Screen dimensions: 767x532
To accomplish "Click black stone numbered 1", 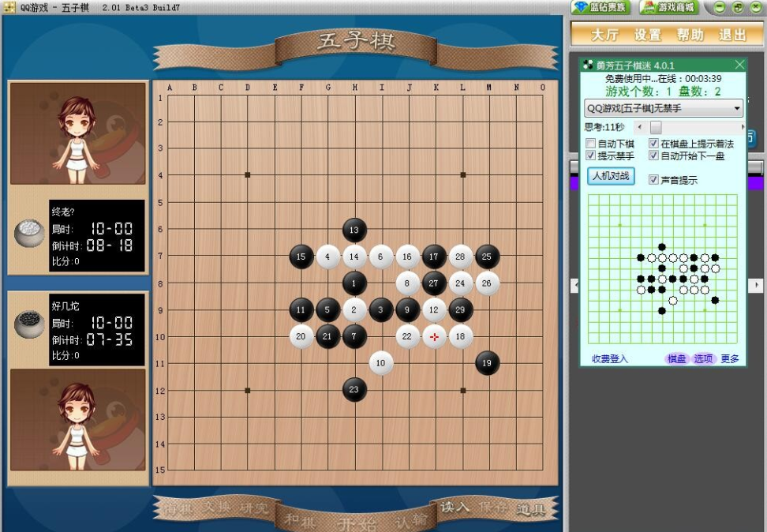I will coord(354,283).
